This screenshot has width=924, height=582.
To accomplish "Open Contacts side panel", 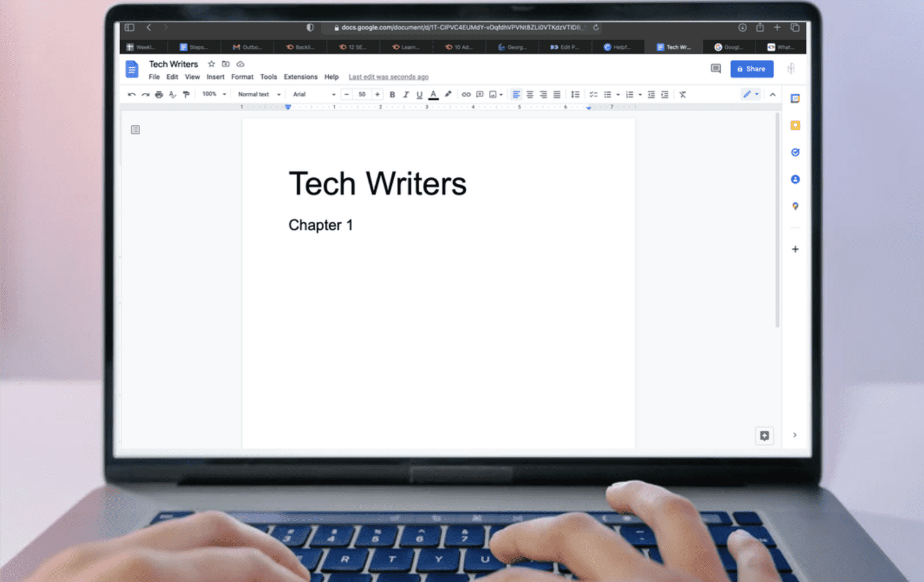I will [x=795, y=179].
